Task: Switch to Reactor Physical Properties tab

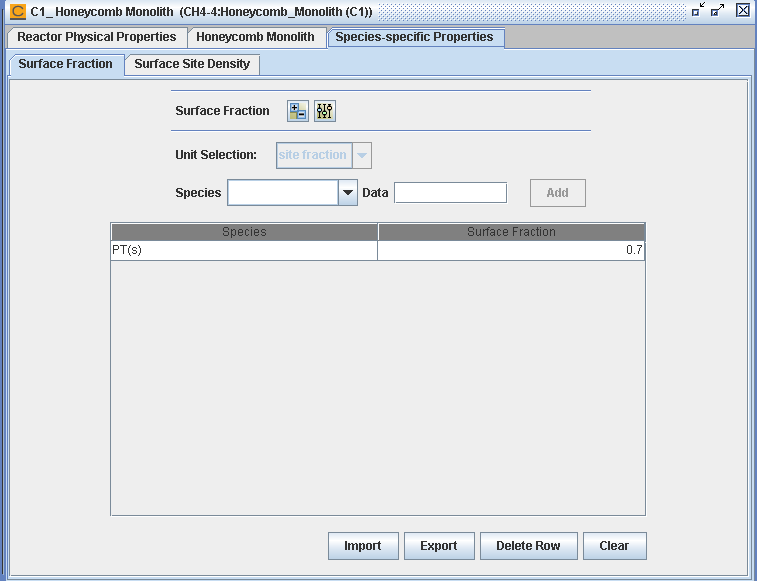Action: click(97, 37)
